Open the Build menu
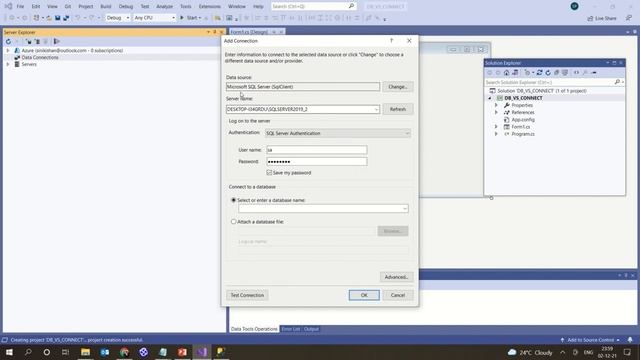Screen dimensions: 640x360 point(106,7)
